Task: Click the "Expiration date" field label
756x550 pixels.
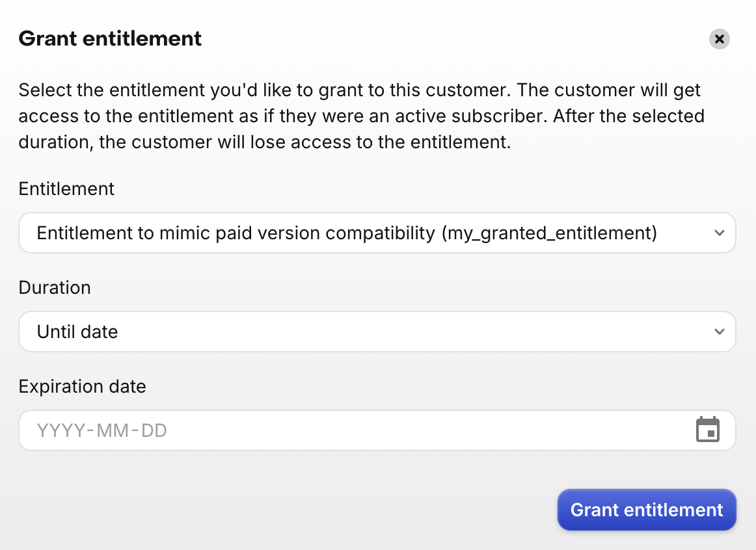Action: pos(82,387)
